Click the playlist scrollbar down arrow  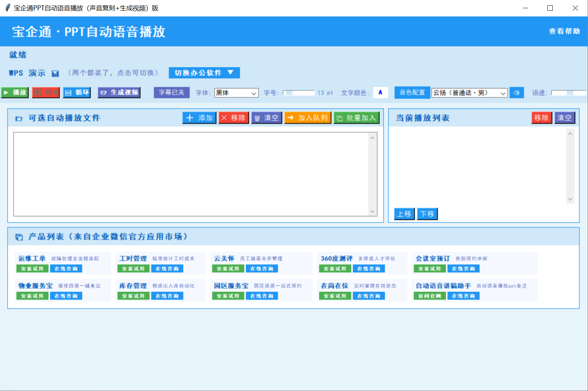pyautogui.click(x=570, y=199)
